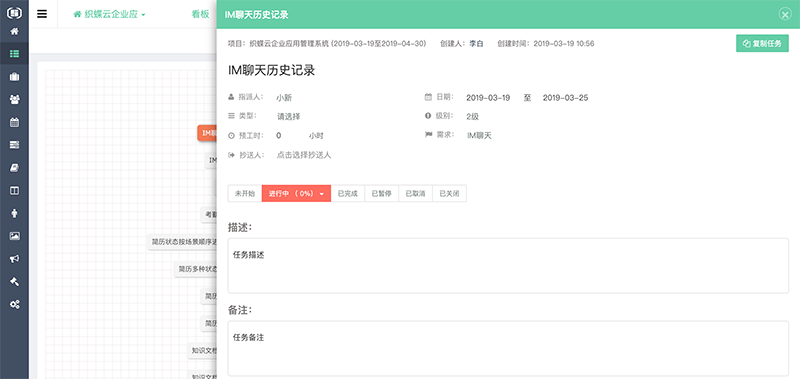Change the start date 2019-03-19
Viewport: 800px width, 379px height.
tap(488, 98)
